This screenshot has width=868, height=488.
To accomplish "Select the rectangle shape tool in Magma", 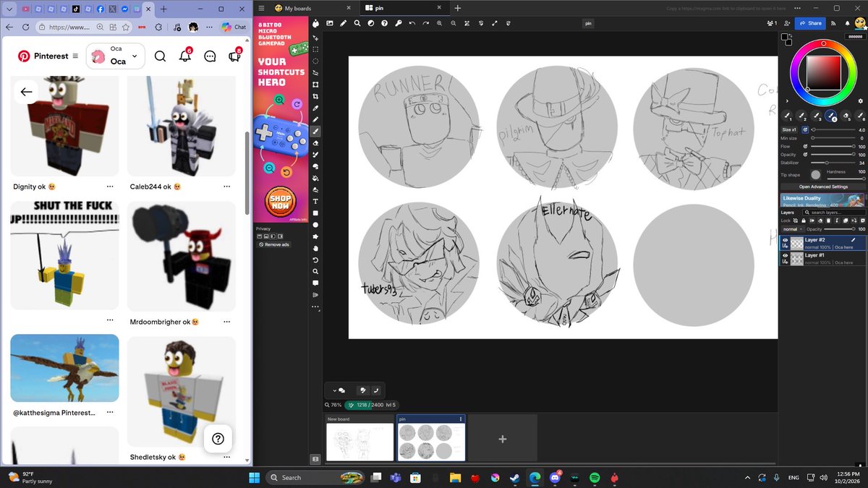I will point(316,213).
